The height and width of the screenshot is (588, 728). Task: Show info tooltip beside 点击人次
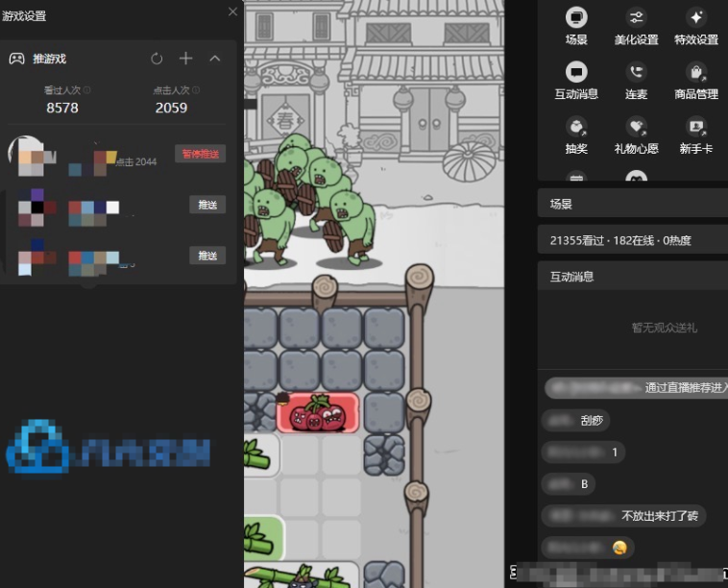(x=195, y=90)
